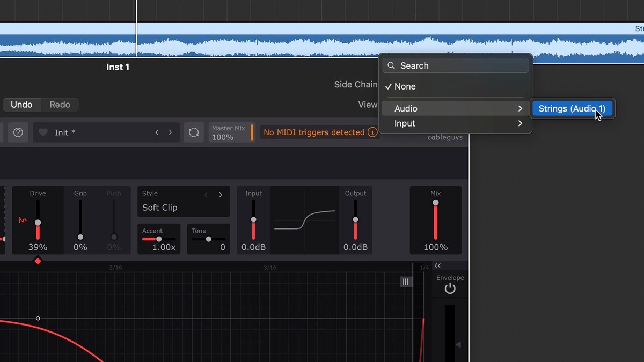644x362 pixels.
Task: Click the vertical bars grid icon
Action: point(406,282)
